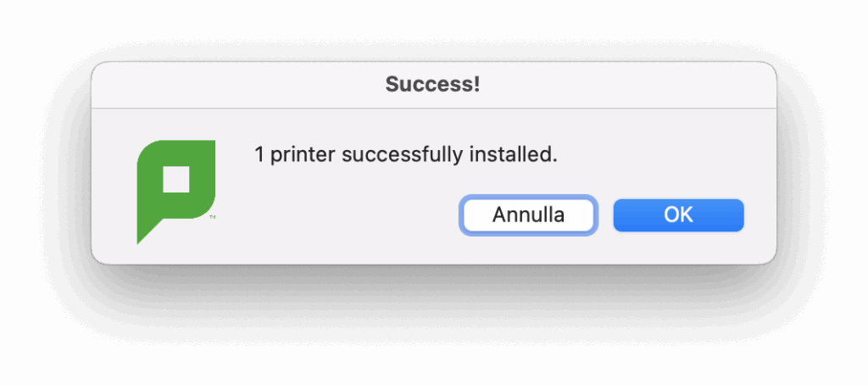Viewport: 868px width, 385px height.
Task: Click the blue OK button
Action: (x=678, y=215)
